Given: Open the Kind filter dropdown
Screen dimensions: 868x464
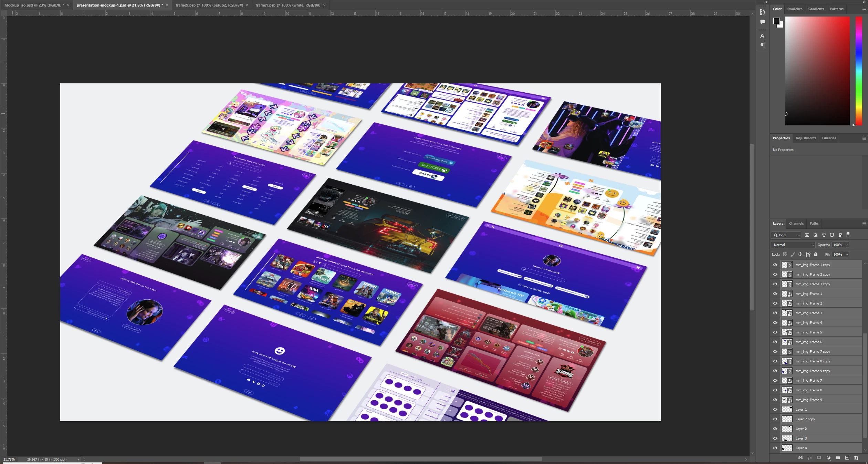Looking at the screenshot, I should coord(786,235).
